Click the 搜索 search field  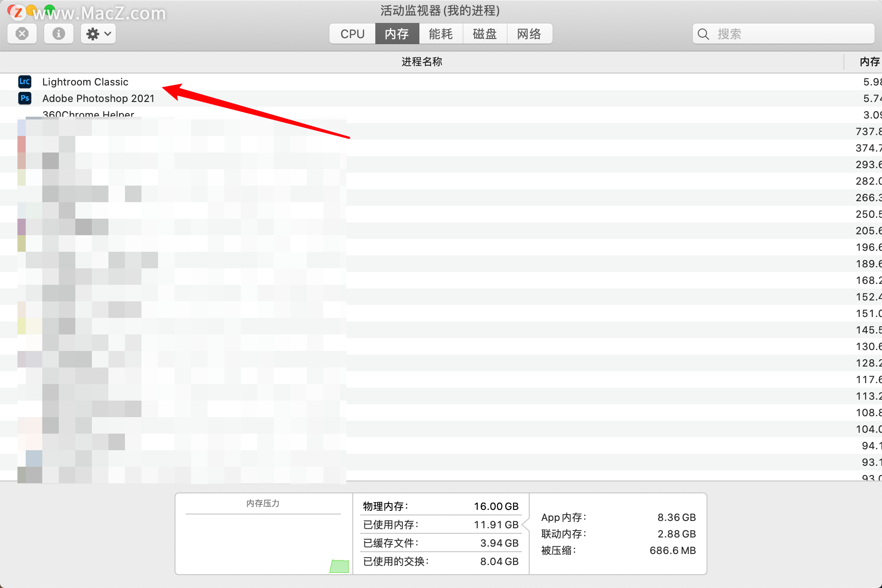click(783, 34)
